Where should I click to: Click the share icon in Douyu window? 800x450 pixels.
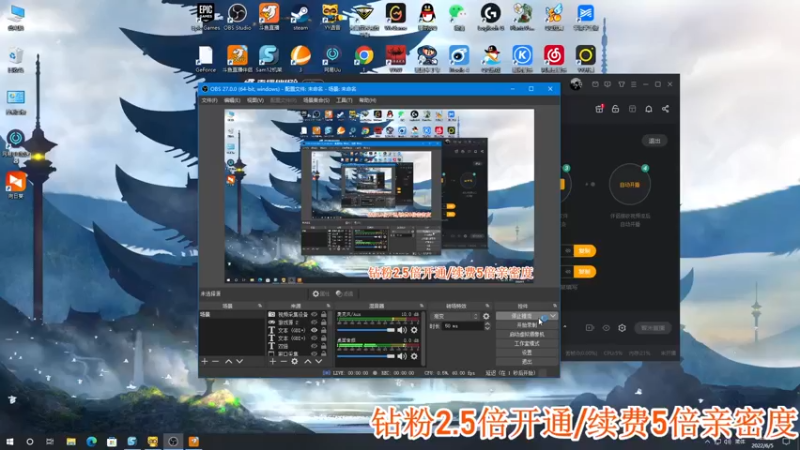coord(665,109)
